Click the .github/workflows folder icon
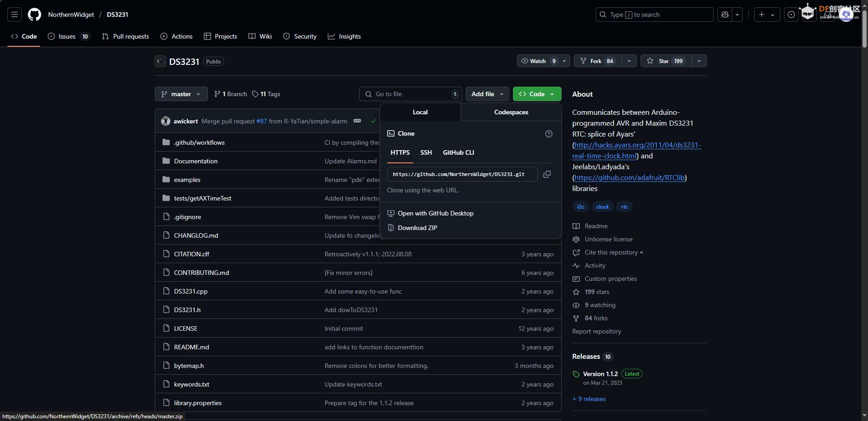 (x=166, y=142)
